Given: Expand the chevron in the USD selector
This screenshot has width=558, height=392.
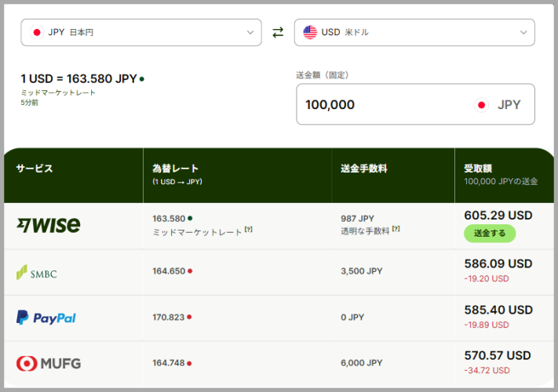Looking at the screenshot, I should click(x=523, y=32).
